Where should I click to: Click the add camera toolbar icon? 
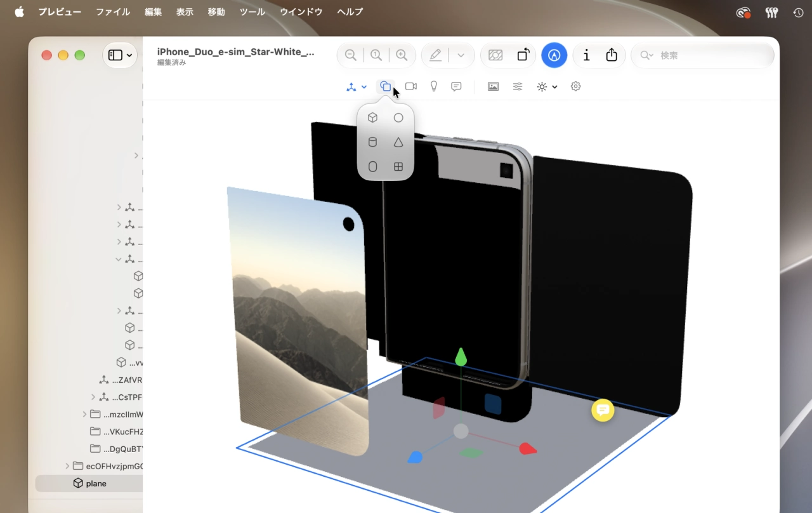pos(411,86)
